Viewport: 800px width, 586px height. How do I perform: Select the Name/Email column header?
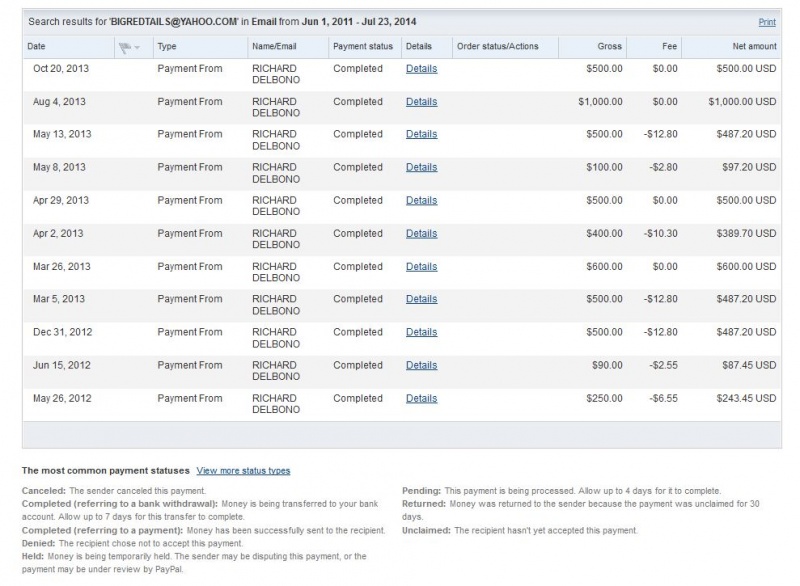pyautogui.click(x=274, y=46)
